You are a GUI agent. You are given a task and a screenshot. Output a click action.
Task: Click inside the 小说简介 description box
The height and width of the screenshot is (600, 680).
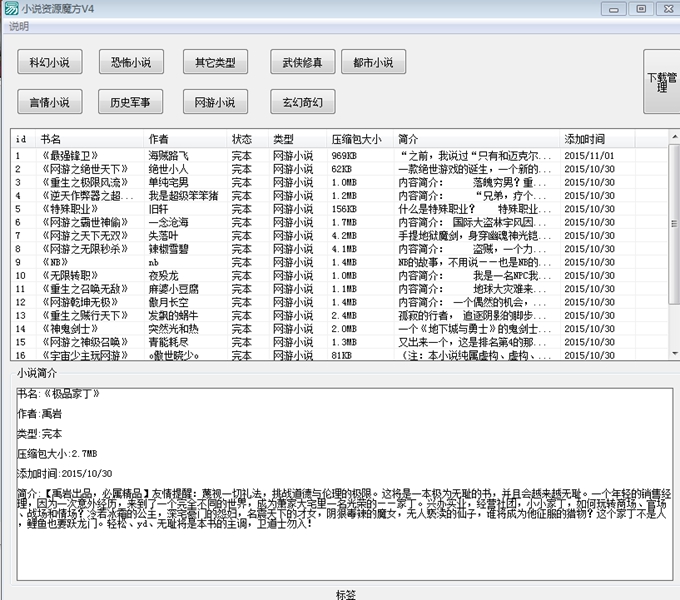point(345,484)
